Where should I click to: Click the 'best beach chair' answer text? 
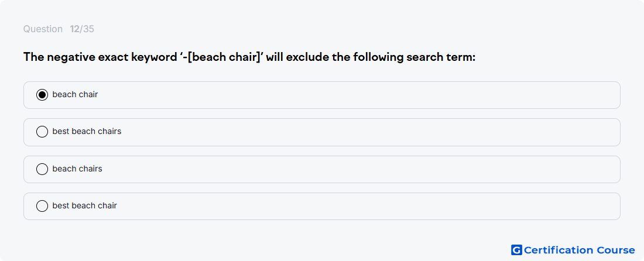coord(84,206)
